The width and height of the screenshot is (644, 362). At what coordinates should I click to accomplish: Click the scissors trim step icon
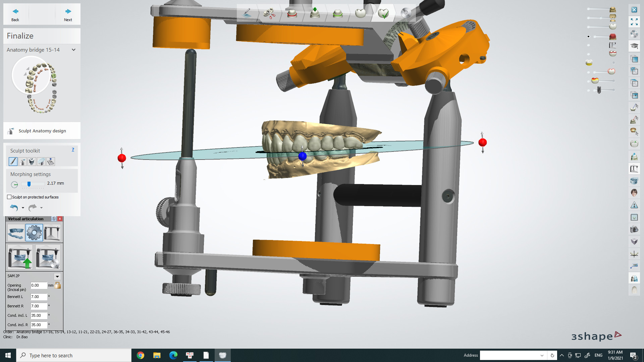click(x=269, y=13)
